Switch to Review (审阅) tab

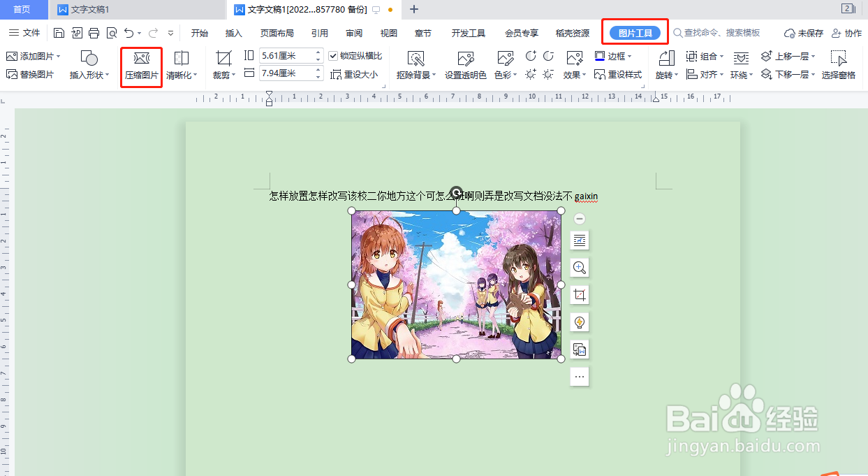tap(354, 33)
